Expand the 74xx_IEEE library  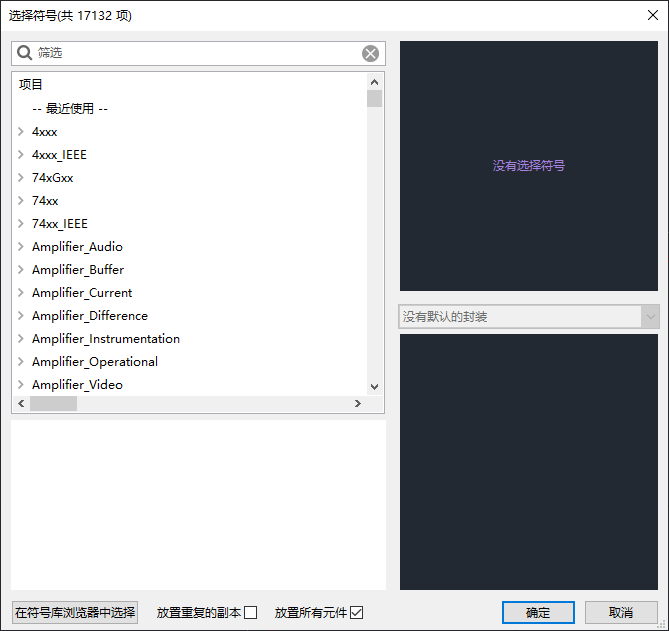[x=20, y=224]
